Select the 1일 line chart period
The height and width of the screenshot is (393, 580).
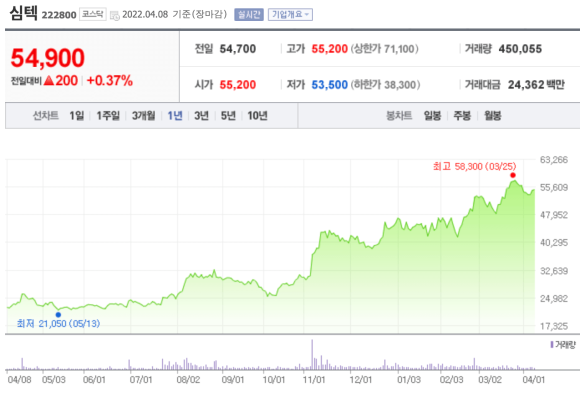click(x=77, y=116)
